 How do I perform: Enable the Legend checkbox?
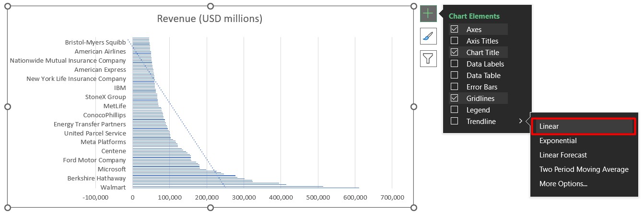pos(454,110)
